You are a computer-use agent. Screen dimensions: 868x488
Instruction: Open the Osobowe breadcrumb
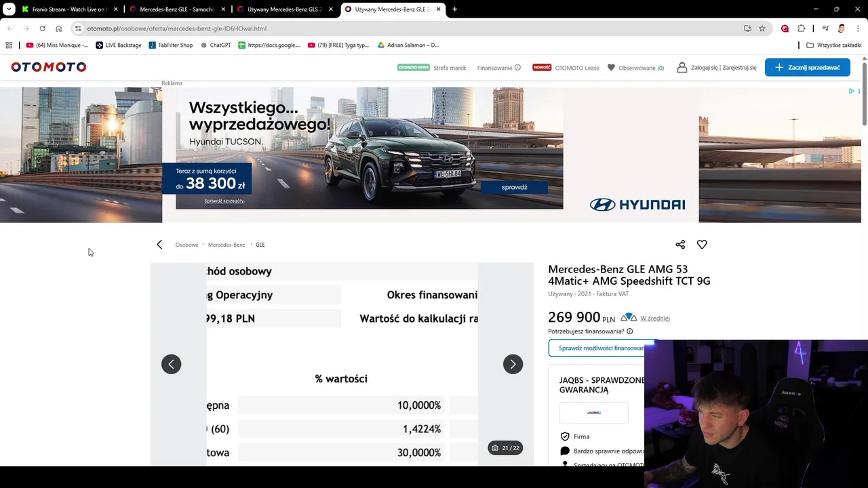click(x=186, y=245)
